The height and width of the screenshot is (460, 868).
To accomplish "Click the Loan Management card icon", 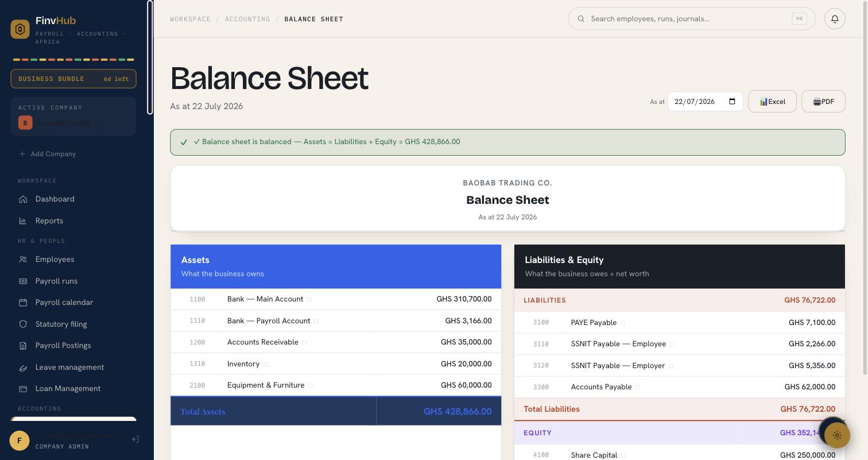I will pos(23,389).
